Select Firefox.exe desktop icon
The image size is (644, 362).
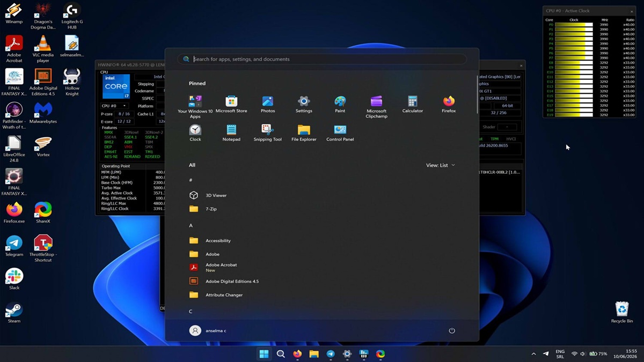pos(14,212)
